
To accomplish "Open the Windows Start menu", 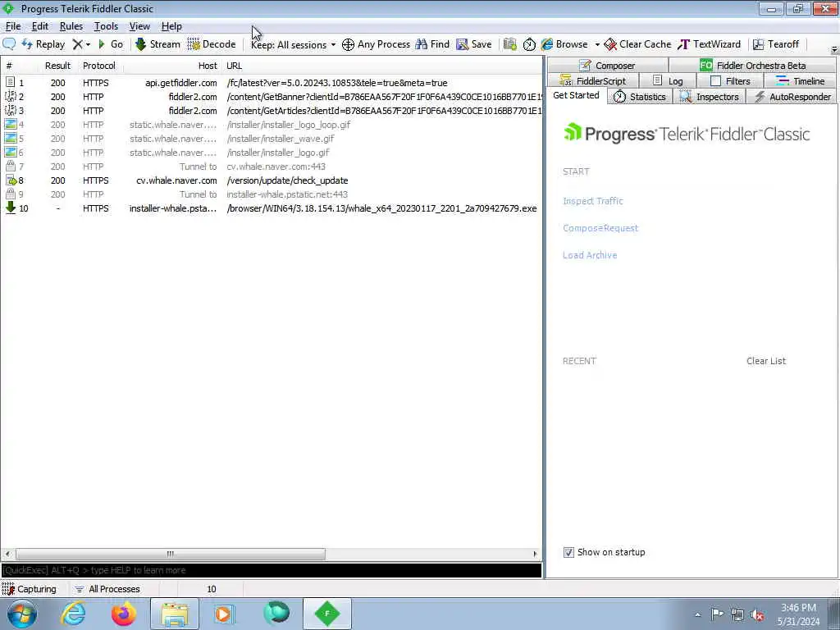I will [22, 614].
